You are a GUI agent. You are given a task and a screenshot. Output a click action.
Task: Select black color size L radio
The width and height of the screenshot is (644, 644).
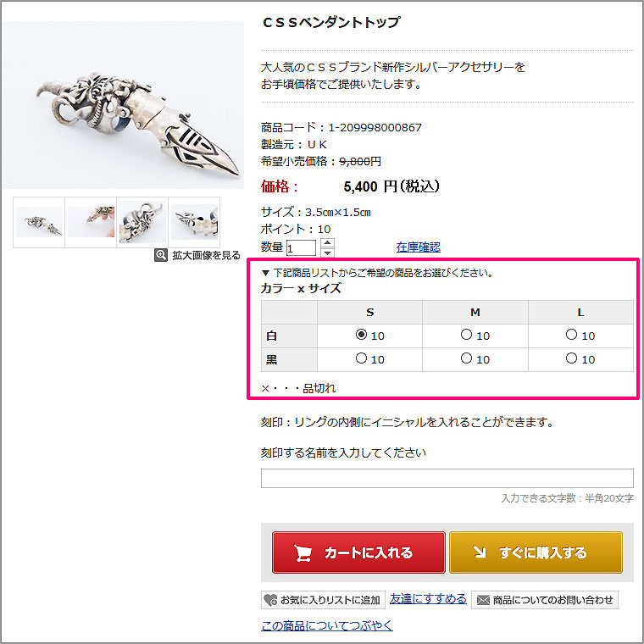571,358
